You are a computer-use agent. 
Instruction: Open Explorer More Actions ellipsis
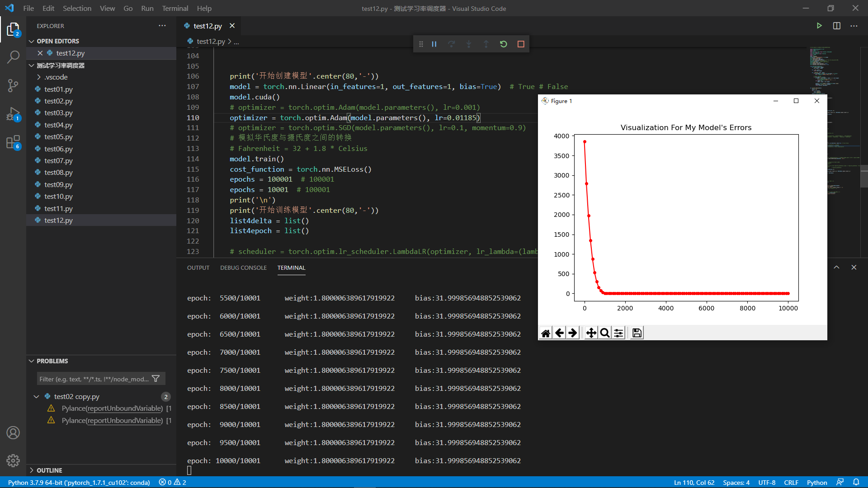coord(162,26)
